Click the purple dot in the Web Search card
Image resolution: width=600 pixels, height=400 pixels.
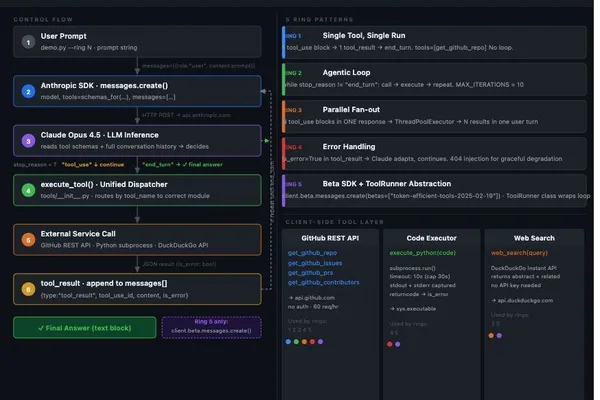coord(499,335)
